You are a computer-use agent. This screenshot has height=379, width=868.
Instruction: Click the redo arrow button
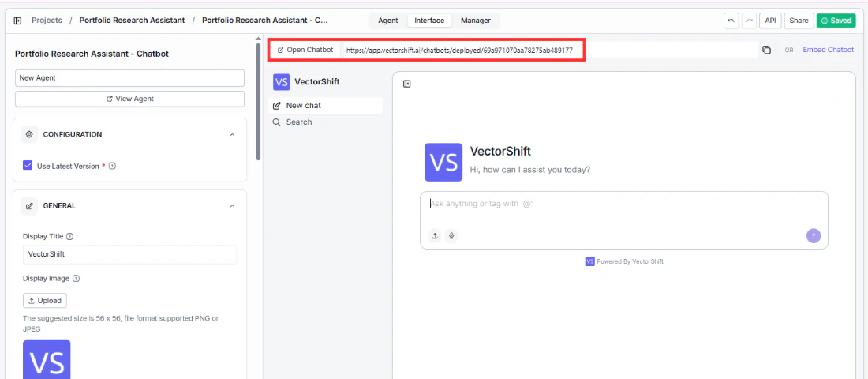coord(749,21)
